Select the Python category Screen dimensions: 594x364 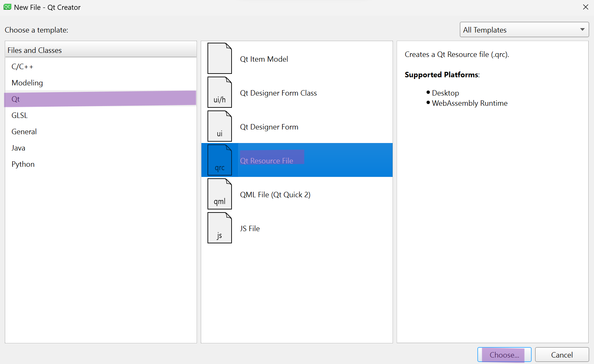(x=101, y=164)
